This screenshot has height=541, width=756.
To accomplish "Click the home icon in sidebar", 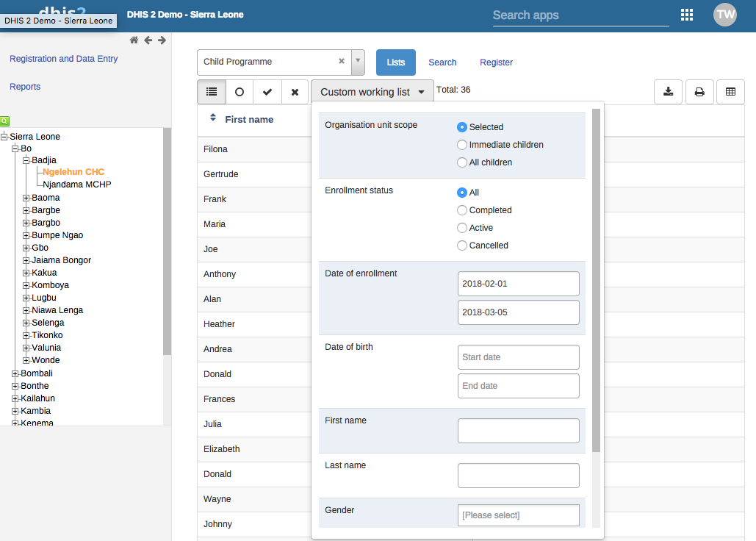I will (134, 40).
